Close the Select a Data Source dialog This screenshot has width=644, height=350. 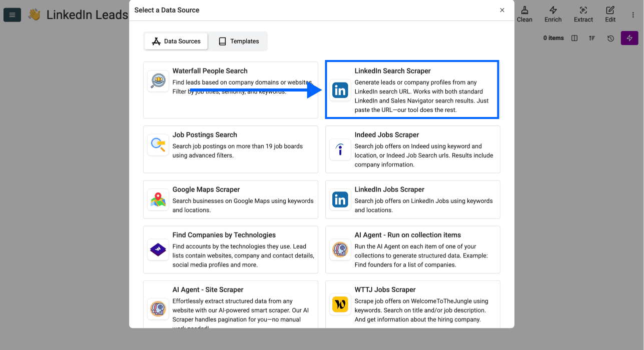point(502,9)
